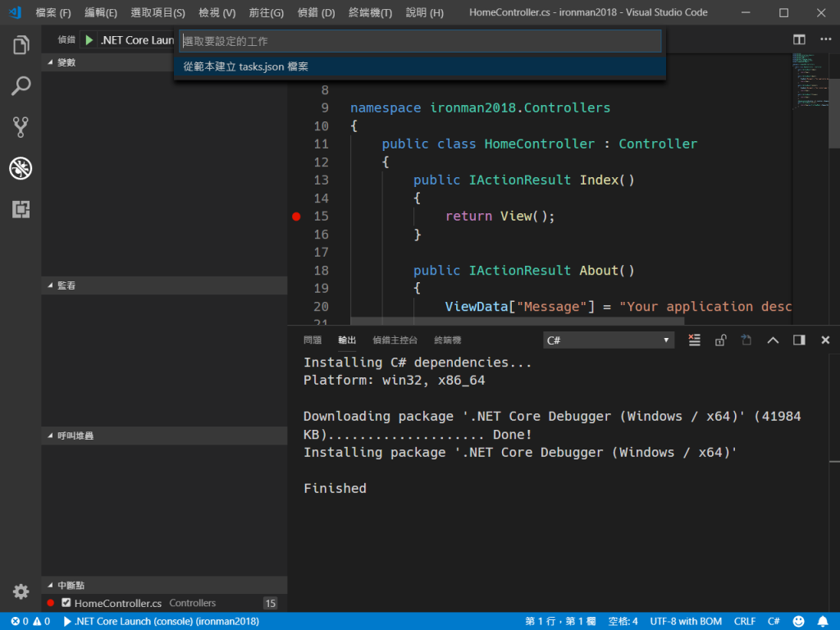The height and width of the screenshot is (630, 840).
Task: Open the Search view in activity bar
Action: point(21,85)
